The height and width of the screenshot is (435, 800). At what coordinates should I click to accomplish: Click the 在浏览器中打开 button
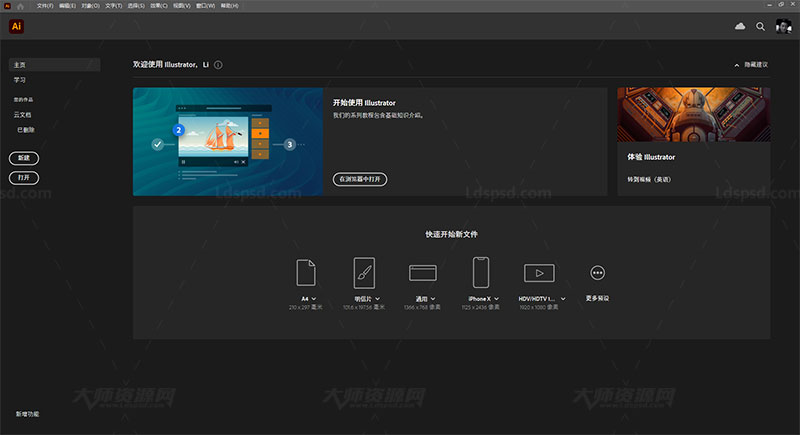pyautogui.click(x=360, y=179)
